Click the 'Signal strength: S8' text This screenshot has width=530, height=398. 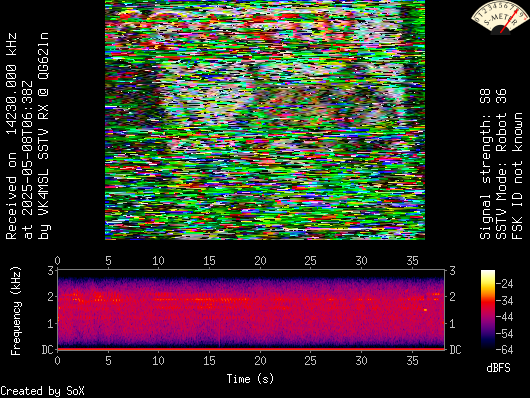tap(485, 164)
